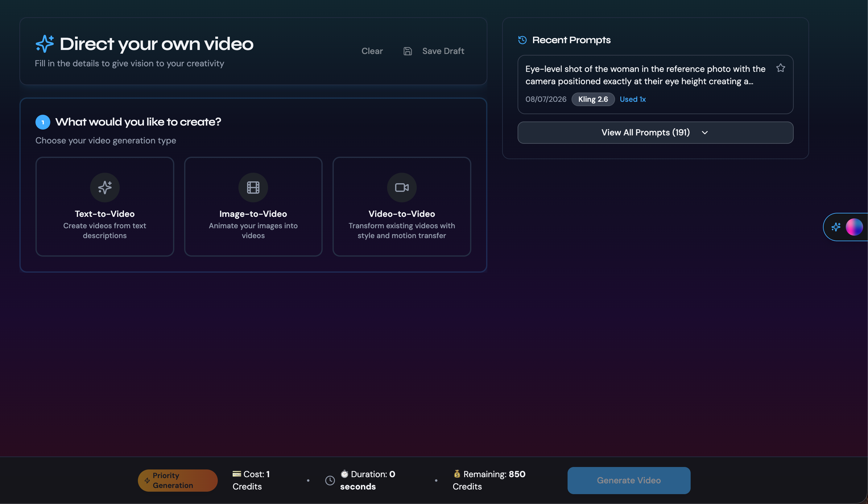Viewport: 868px width, 504px height.
Task: Click the film strip Image-to-Video icon
Action: point(253,188)
